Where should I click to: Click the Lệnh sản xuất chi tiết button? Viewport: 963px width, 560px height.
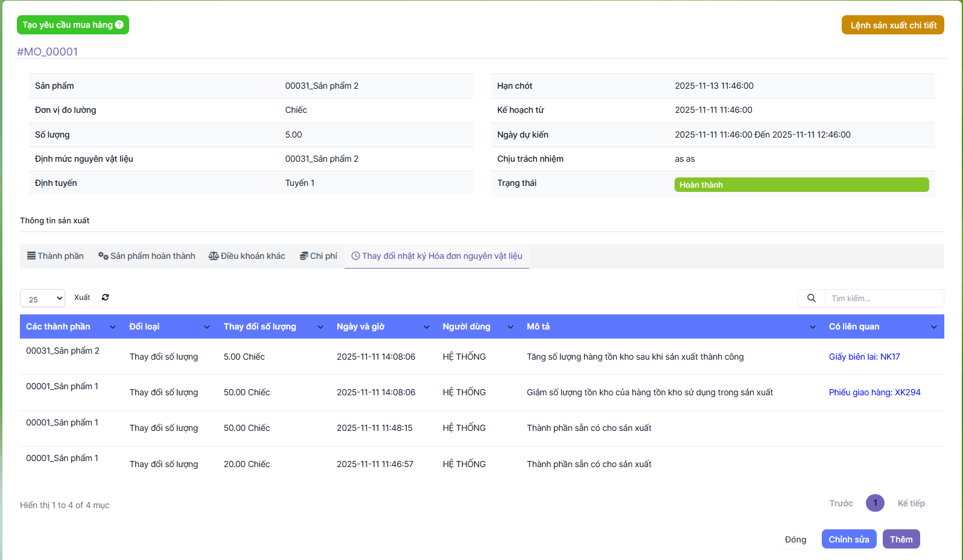point(893,25)
